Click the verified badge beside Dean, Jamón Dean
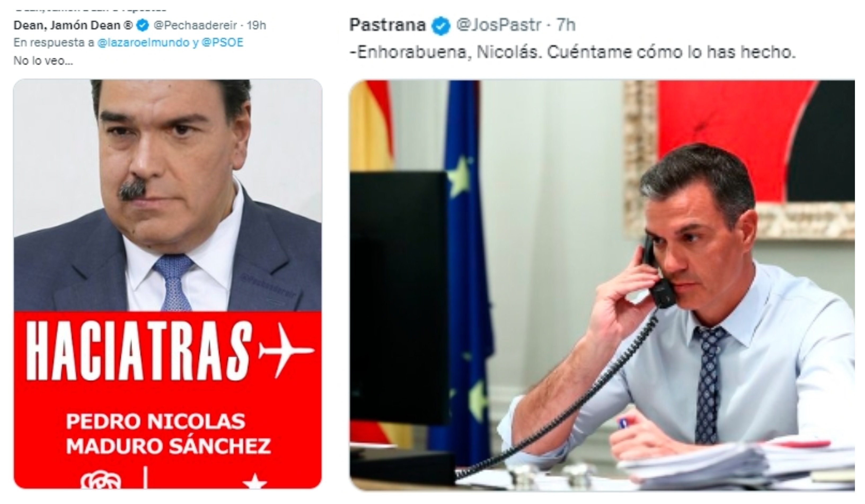The height and width of the screenshot is (504, 865). 143,25
